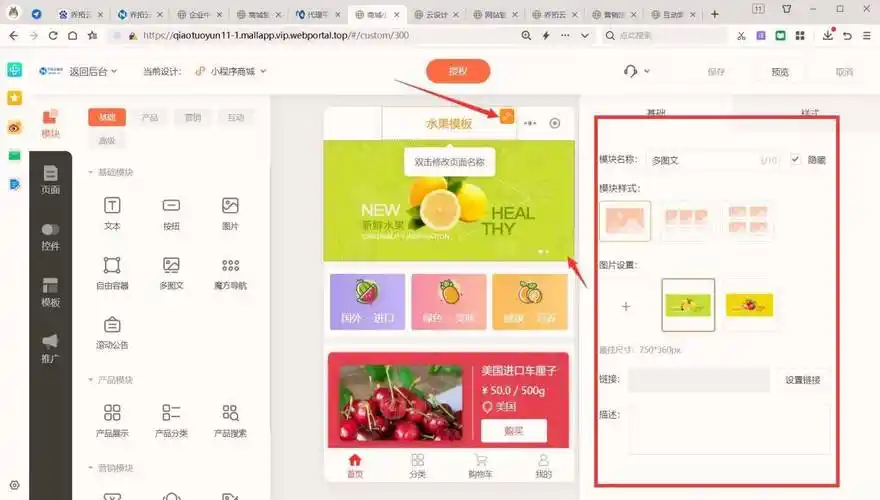Click the 国外进口 purple category card
Screen dimensions: 880x500
pyautogui.click(x=367, y=302)
